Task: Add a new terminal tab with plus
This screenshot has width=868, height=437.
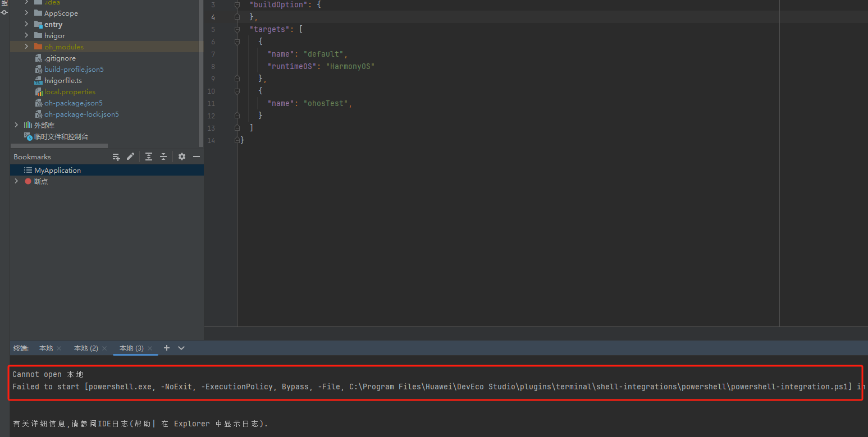Action: tap(166, 348)
